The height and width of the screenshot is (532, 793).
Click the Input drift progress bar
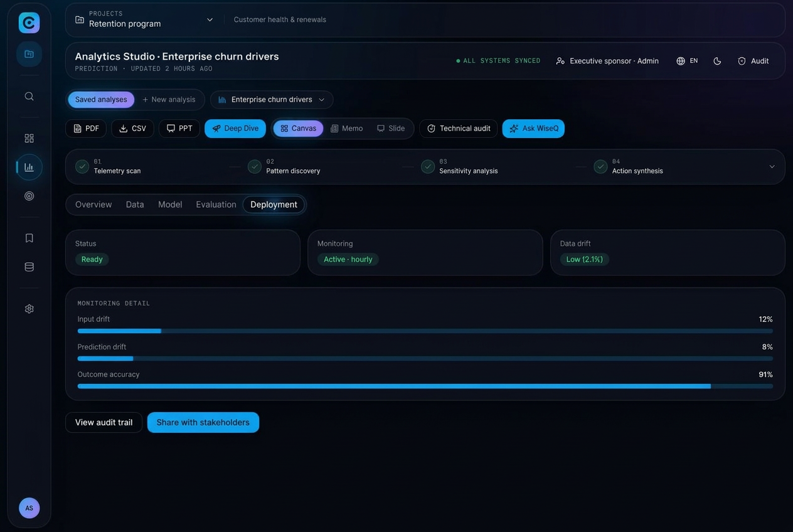point(425,331)
